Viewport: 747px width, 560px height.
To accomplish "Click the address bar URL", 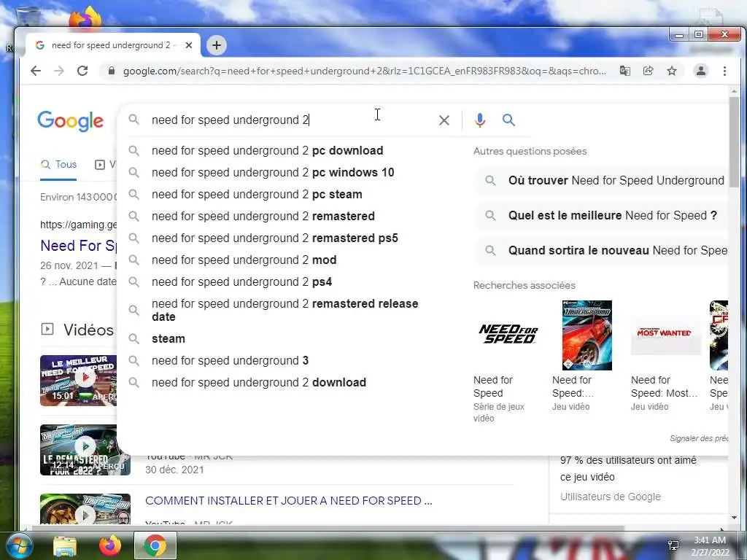I will coord(365,71).
